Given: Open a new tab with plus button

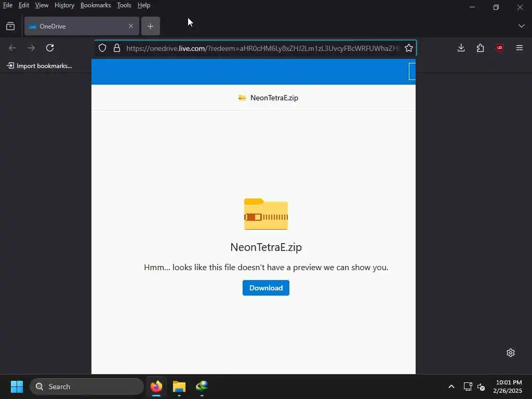Looking at the screenshot, I should [x=150, y=26].
